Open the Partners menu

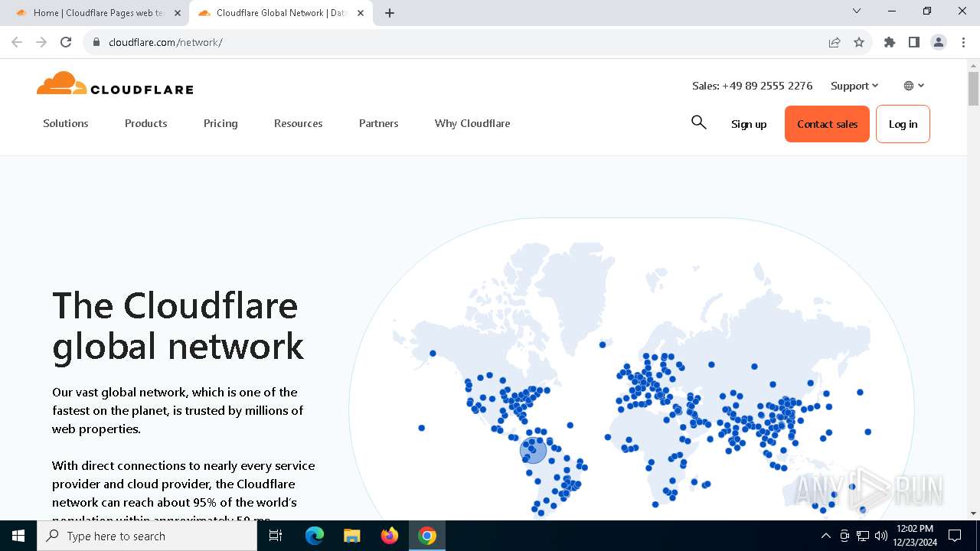[379, 123]
